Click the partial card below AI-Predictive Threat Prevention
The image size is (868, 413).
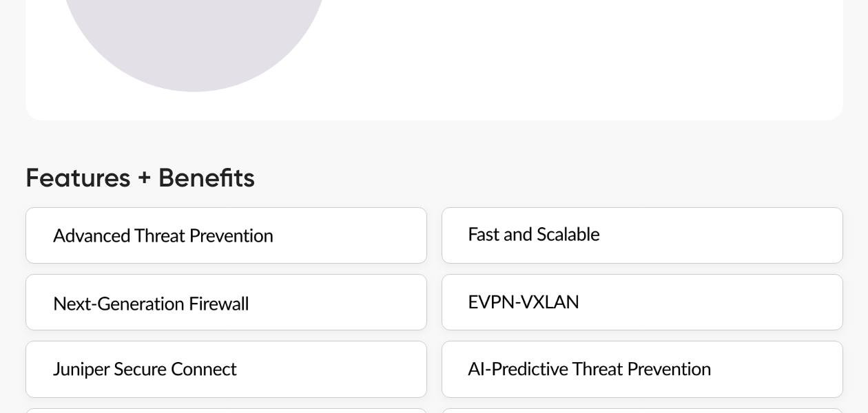[642, 411]
